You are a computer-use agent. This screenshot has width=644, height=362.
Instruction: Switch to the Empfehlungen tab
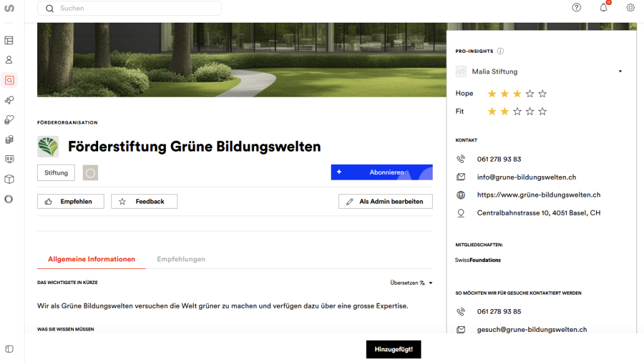(x=181, y=259)
